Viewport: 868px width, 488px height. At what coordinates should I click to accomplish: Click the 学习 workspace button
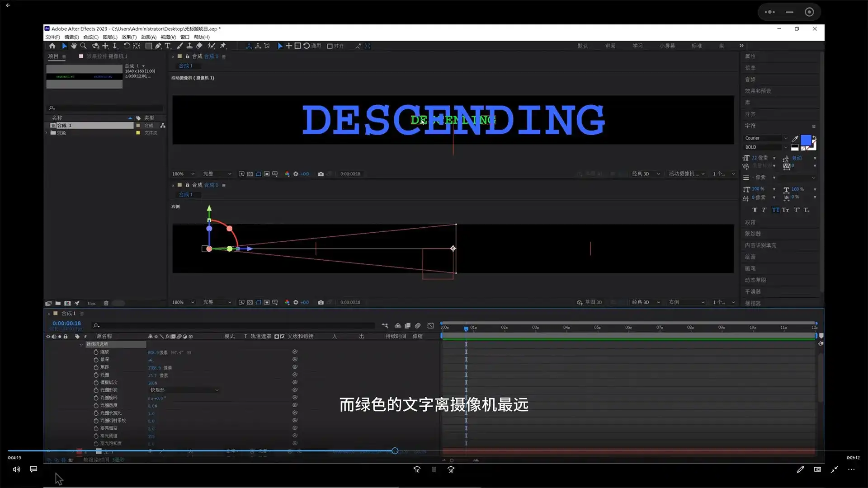[637, 46]
